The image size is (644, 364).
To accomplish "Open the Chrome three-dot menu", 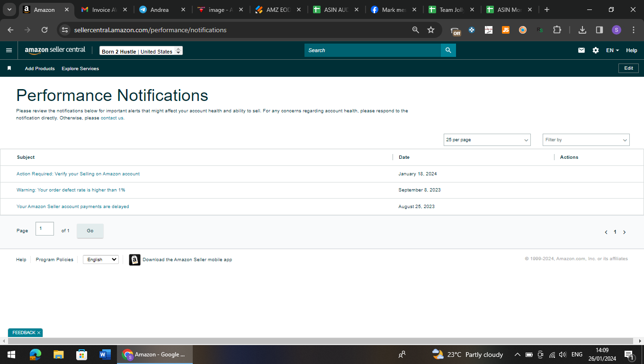I will [x=634, y=30].
